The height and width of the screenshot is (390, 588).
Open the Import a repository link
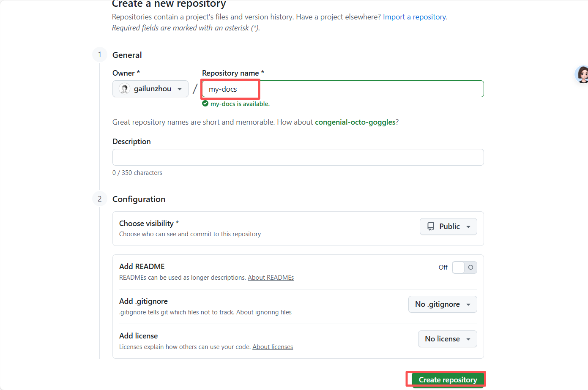pos(414,17)
